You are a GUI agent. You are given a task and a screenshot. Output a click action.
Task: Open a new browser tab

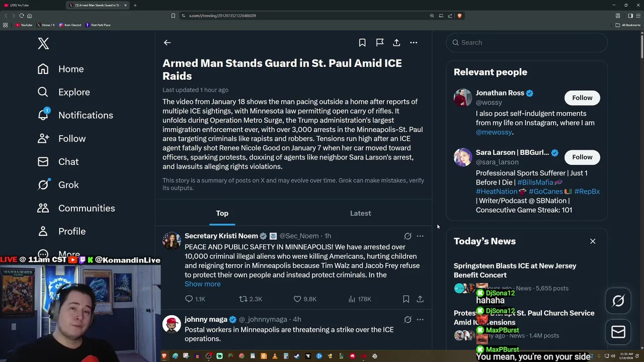coord(135,5)
